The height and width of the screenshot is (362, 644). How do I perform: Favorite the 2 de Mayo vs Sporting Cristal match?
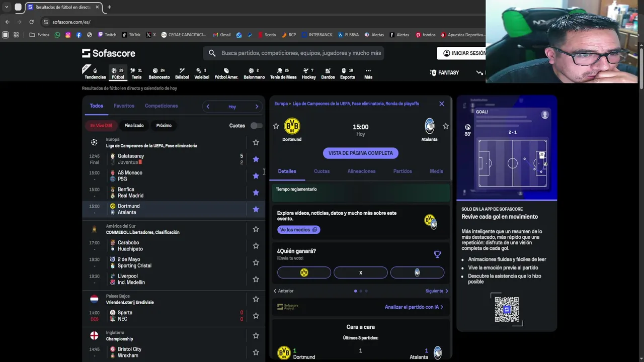pos(256,262)
